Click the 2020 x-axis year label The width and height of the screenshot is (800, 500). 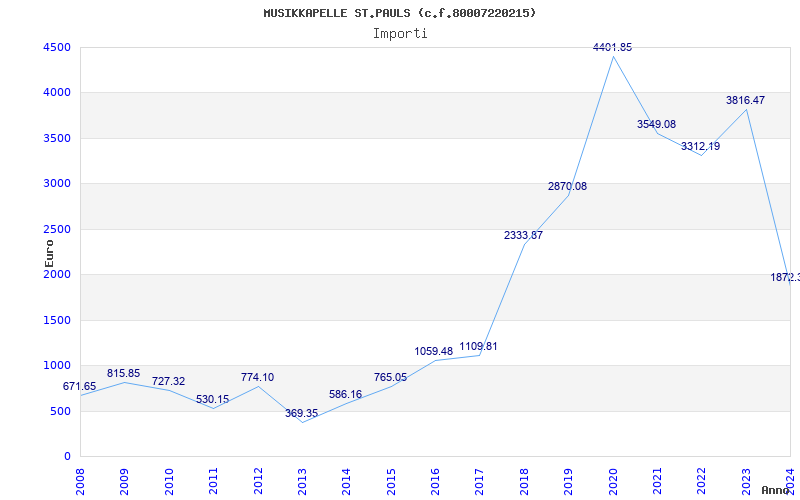click(x=613, y=482)
